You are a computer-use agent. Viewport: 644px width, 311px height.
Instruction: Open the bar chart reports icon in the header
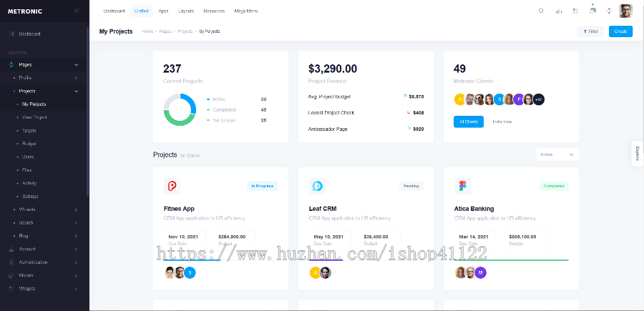(x=558, y=11)
